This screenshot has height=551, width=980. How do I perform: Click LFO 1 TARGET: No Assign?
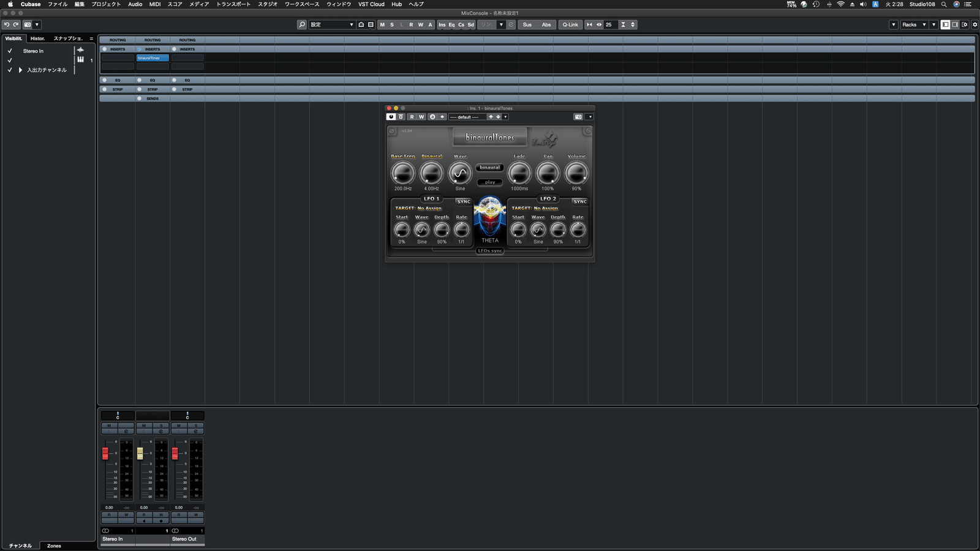(418, 208)
